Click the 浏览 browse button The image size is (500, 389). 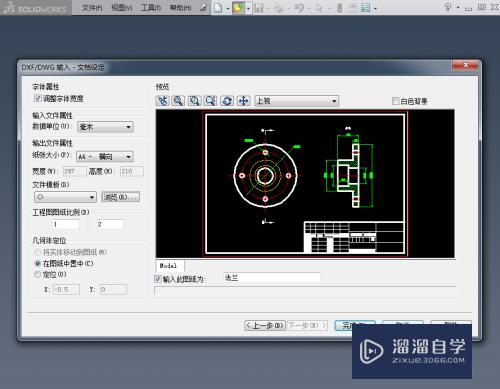click(120, 197)
